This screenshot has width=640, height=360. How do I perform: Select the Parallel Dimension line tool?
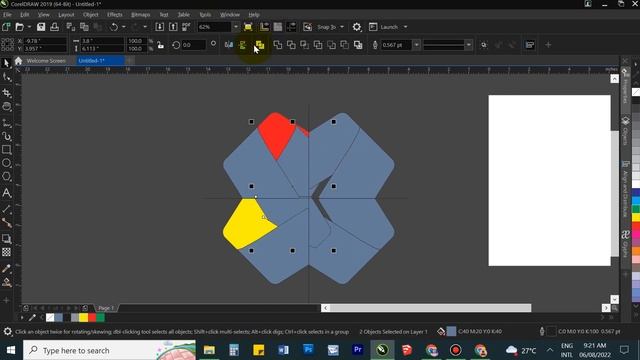[x=7, y=209]
